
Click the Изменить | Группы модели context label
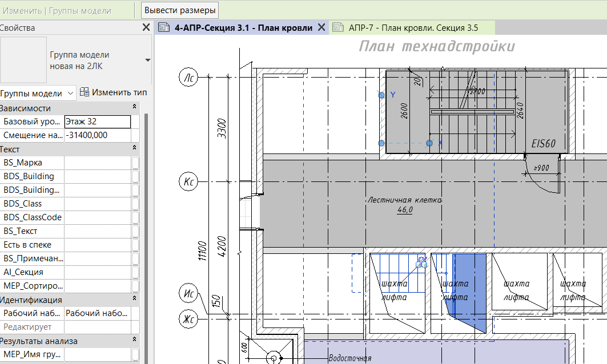(x=57, y=11)
